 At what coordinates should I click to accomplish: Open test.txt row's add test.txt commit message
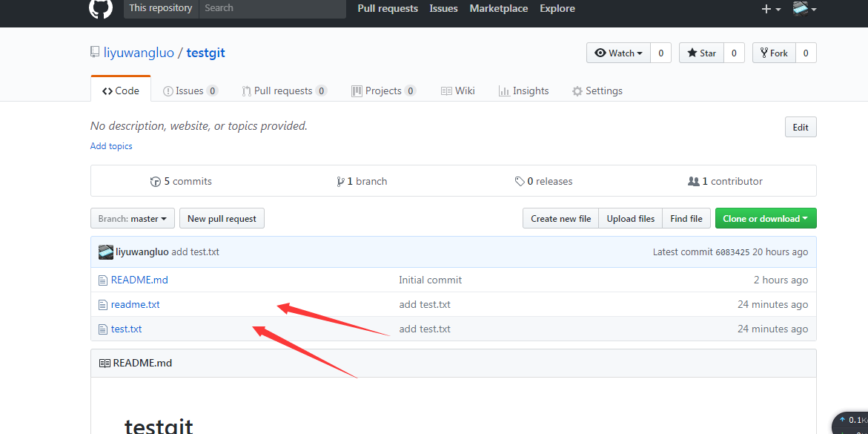click(x=425, y=329)
